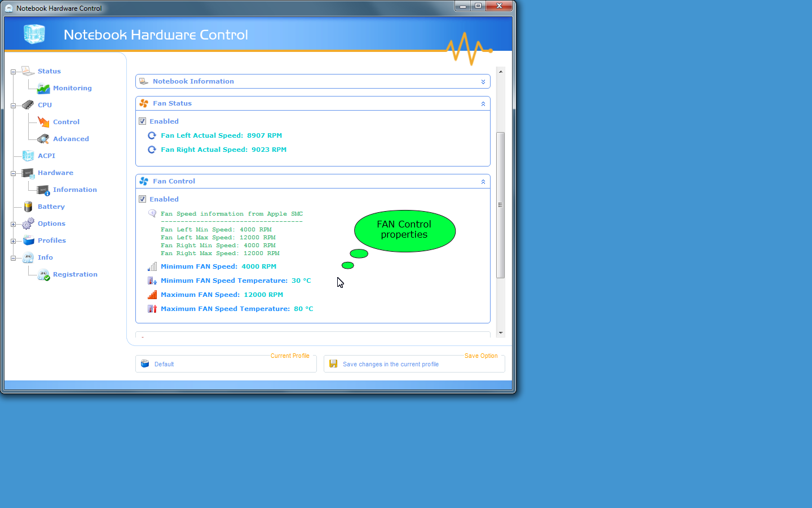Click the ACPI ice cube icon
Screen dimensions: 812x508
pyautogui.click(x=28, y=156)
